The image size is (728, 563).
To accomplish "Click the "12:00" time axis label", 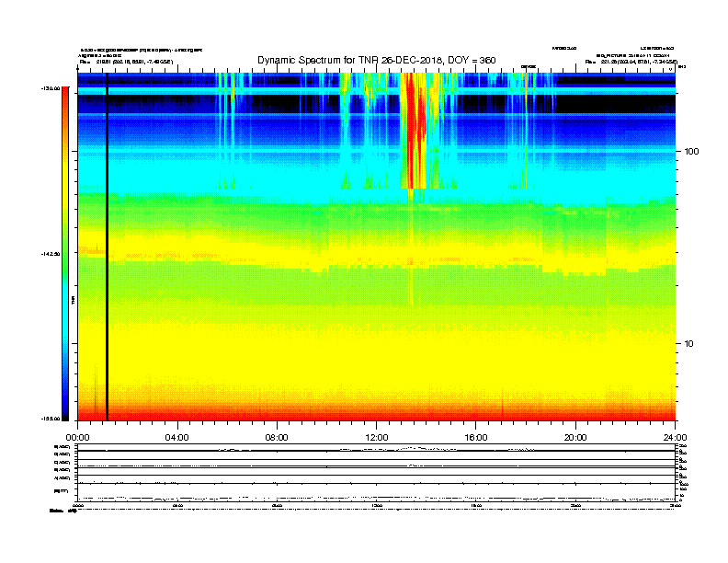I will point(377,438).
